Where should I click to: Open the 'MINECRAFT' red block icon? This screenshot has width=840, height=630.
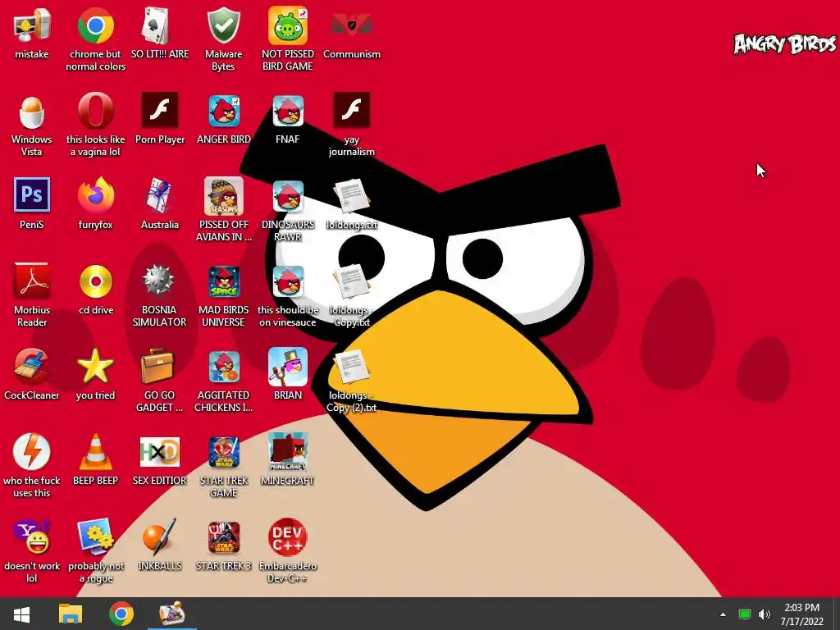(x=288, y=452)
